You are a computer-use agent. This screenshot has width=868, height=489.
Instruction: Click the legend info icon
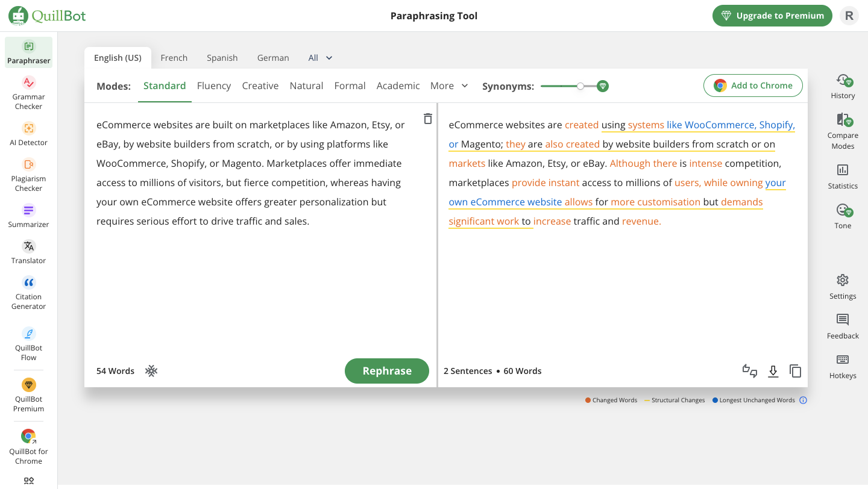point(803,400)
